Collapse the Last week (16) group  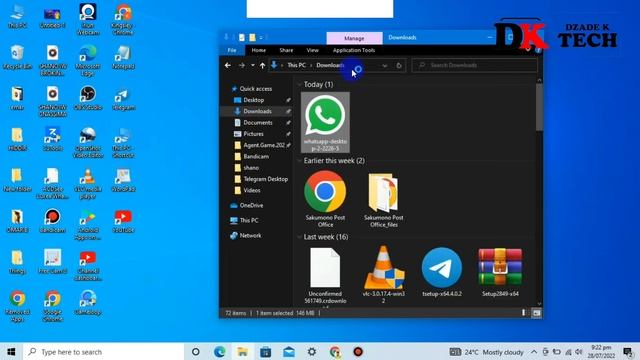pos(299,237)
